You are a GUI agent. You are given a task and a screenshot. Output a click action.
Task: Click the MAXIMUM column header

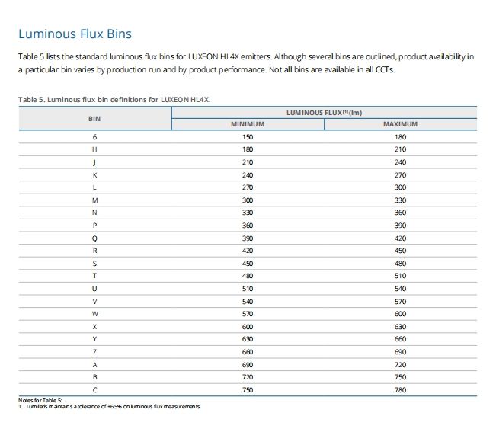pyautogui.click(x=401, y=124)
